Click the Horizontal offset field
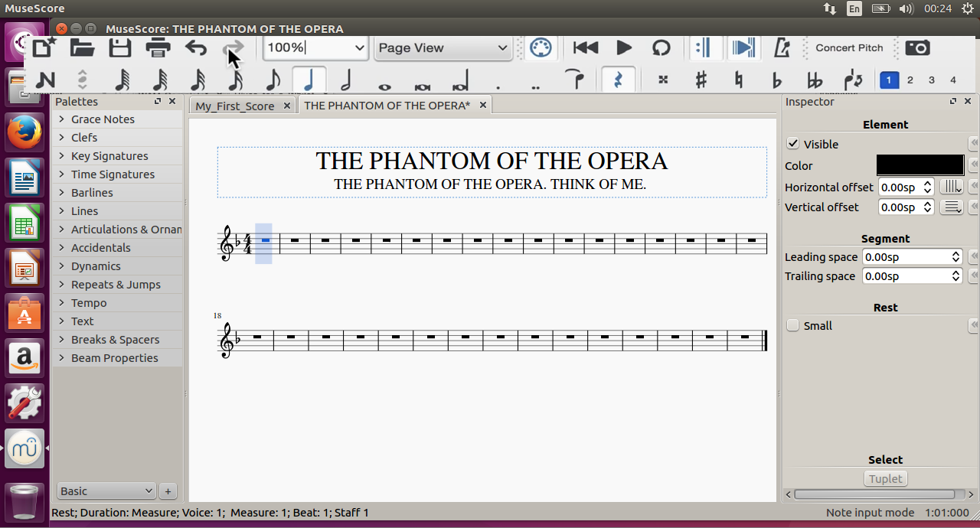Image resolution: width=980 pixels, height=528 pixels. (x=906, y=187)
